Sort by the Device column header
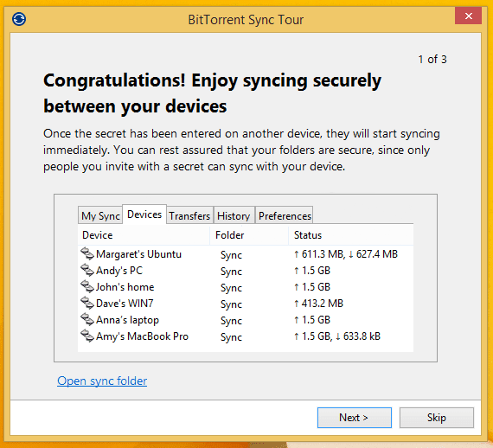This screenshot has width=493, height=448. pos(144,235)
